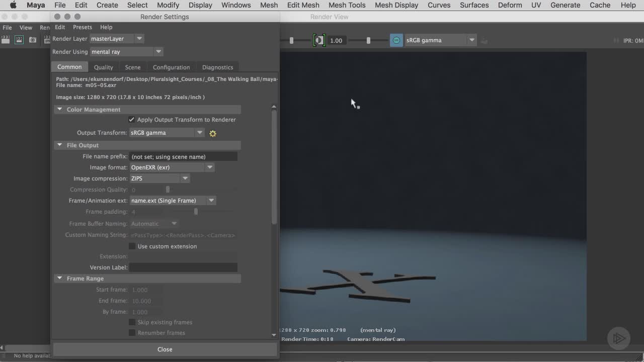
Task: Click the scroll down arrow in Render Settings
Action: point(274,335)
